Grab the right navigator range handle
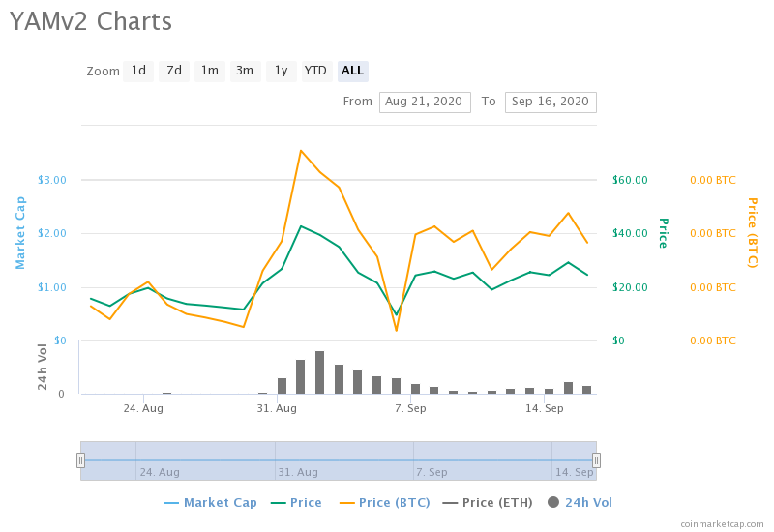 [x=596, y=460]
